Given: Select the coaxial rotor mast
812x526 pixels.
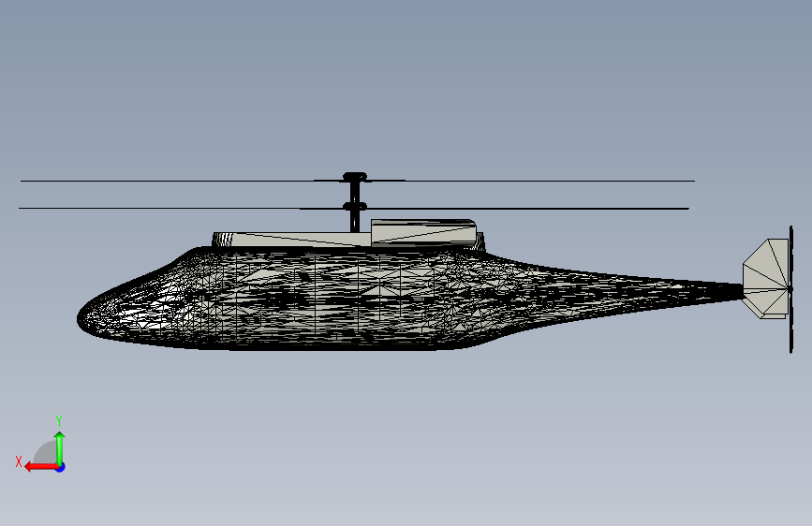Looking at the screenshot, I should (355, 203).
